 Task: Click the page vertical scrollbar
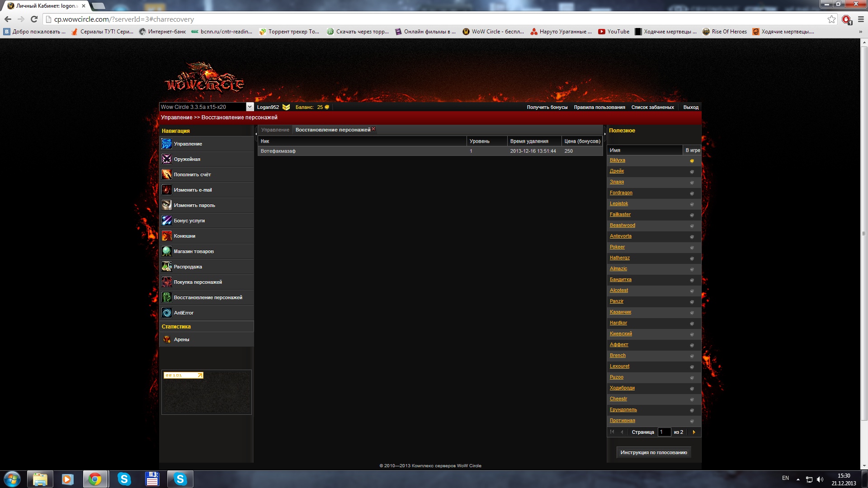864,234
